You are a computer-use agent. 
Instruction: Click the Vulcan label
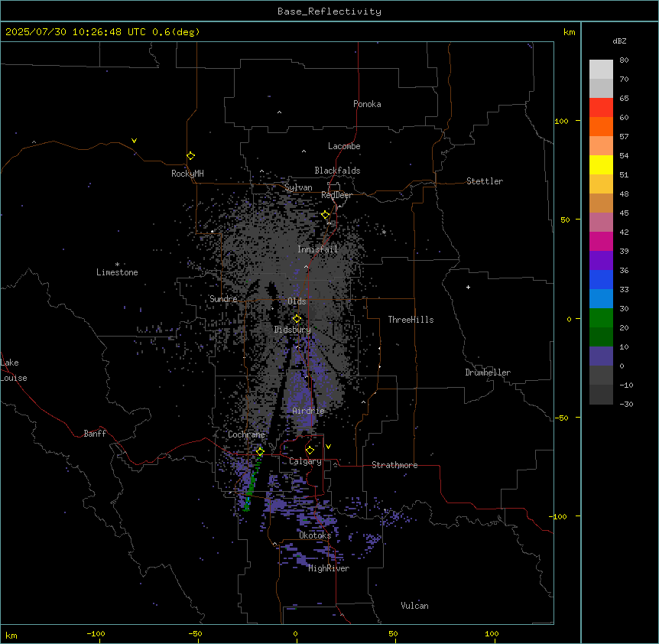[415, 606]
